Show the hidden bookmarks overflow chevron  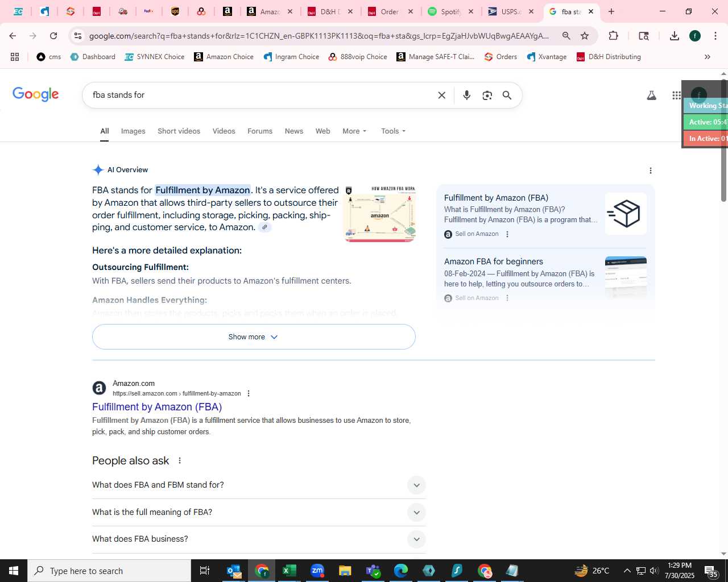[x=708, y=57]
